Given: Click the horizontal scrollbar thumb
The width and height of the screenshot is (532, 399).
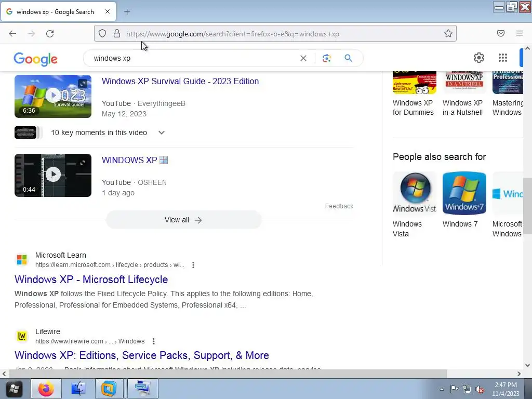Looking at the screenshot, I should (228, 374).
